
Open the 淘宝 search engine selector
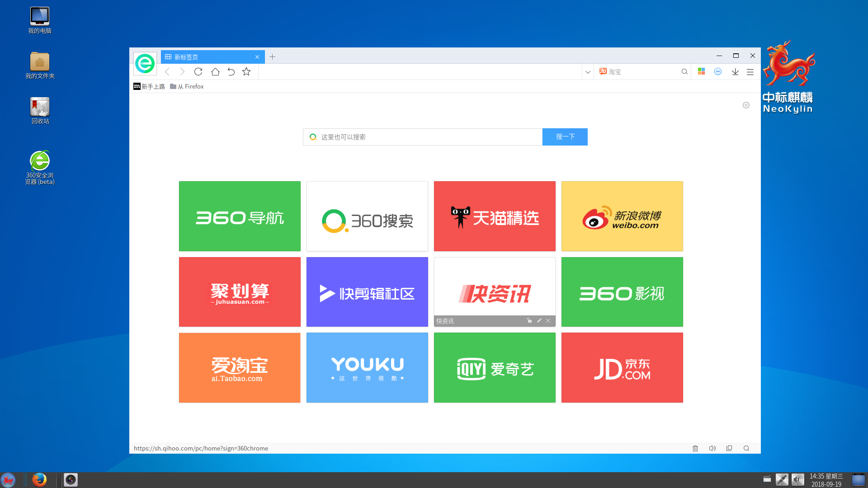pyautogui.click(x=610, y=71)
